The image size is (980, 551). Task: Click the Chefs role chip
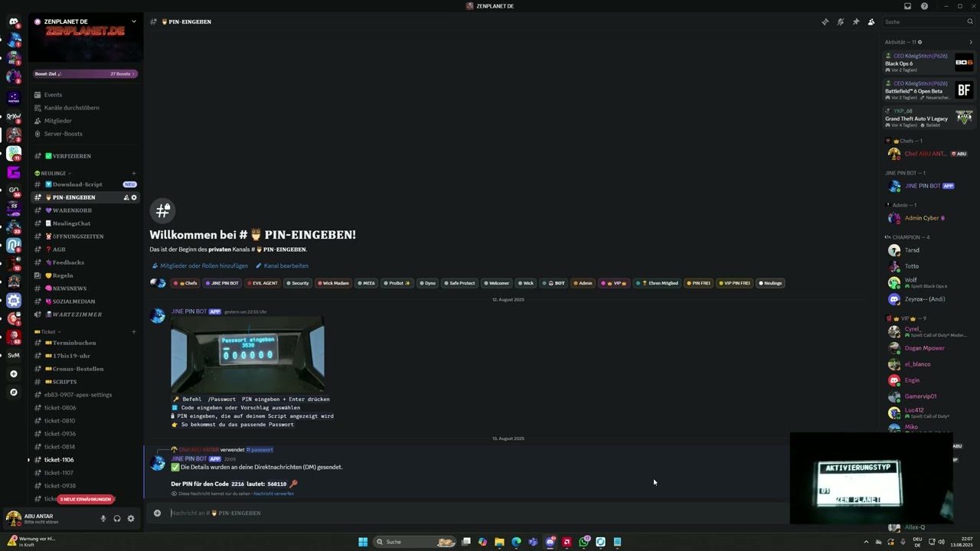pyautogui.click(x=185, y=283)
